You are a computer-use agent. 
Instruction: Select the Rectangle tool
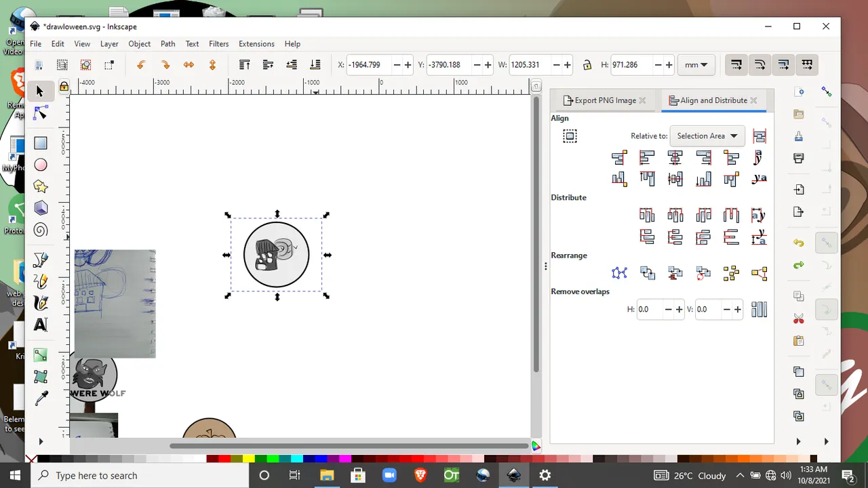pos(41,143)
